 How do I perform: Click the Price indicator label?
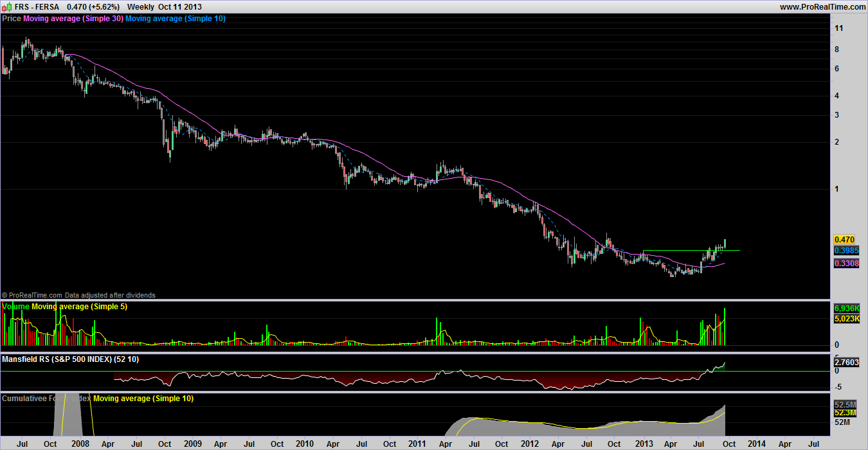[12, 19]
